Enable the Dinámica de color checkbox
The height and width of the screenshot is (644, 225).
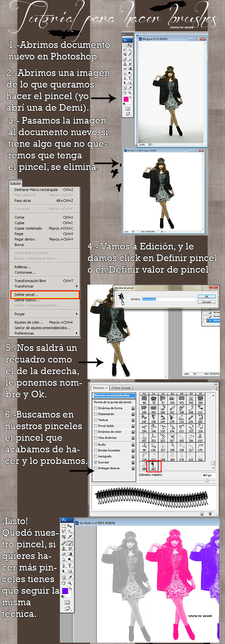tap(95, 432)
